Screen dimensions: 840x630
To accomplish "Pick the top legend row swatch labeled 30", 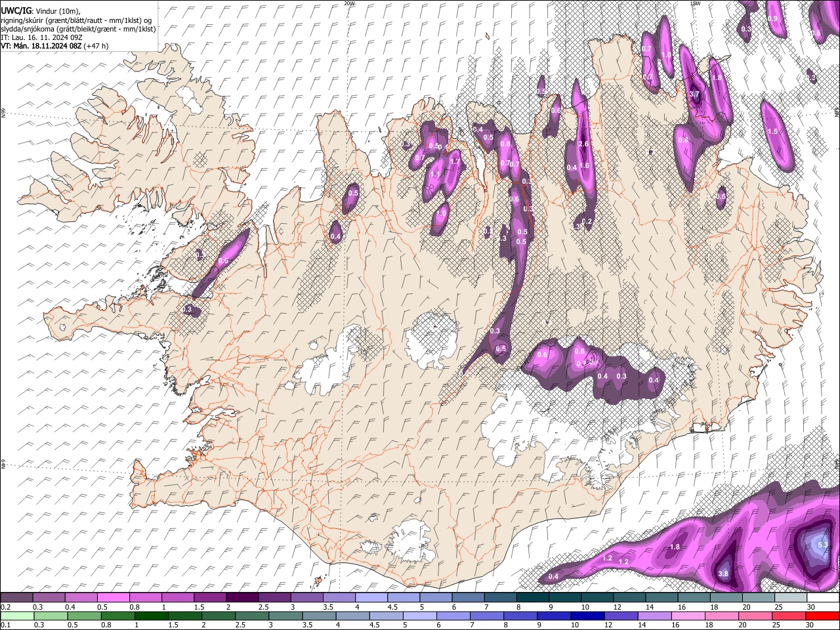I will [822, 597].
